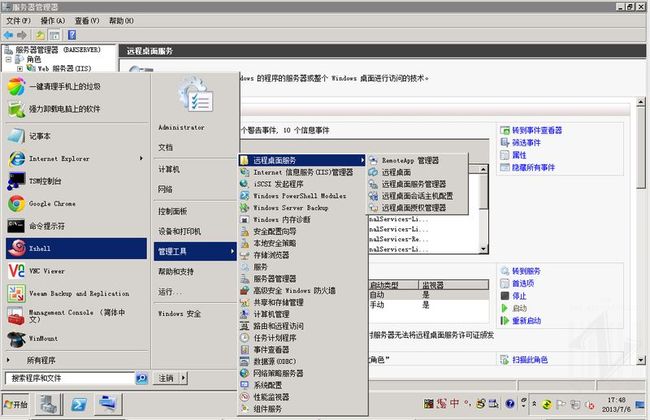
Task: Click the main pane vertical scrollbar
Action: (x=641, y=149)
